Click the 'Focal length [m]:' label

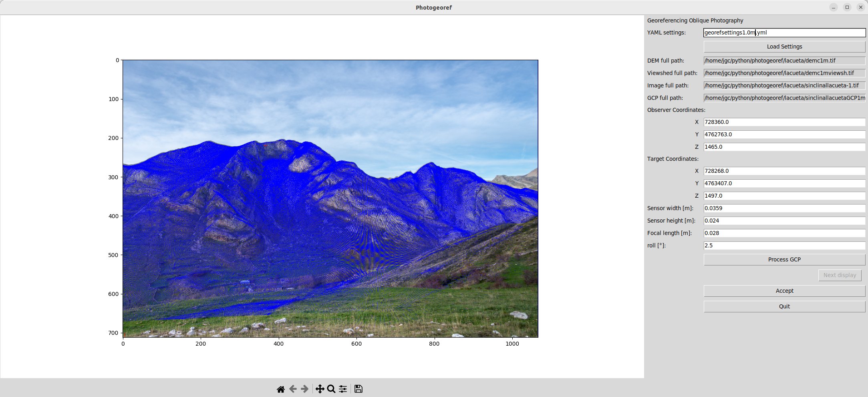(x=669, y=233)
